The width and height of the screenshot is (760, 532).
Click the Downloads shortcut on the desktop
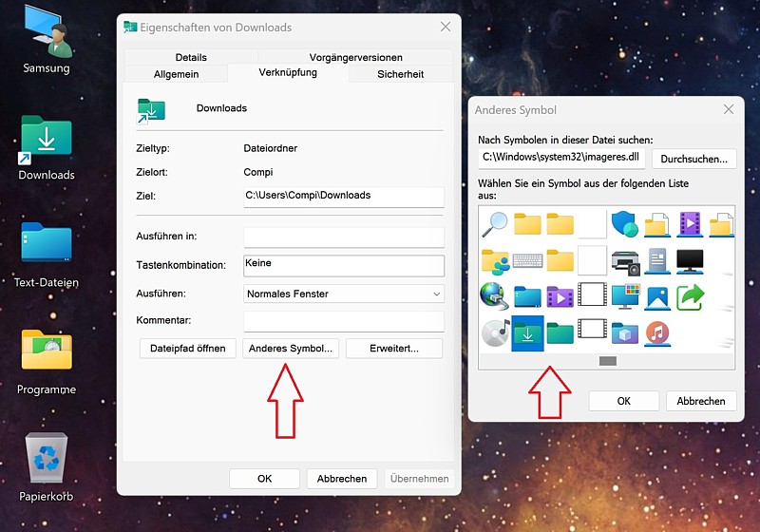(x=47, y=148)
